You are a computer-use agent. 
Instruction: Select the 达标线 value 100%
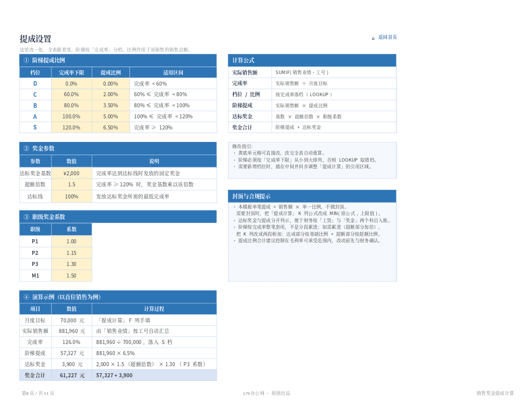tap(72, 196)
